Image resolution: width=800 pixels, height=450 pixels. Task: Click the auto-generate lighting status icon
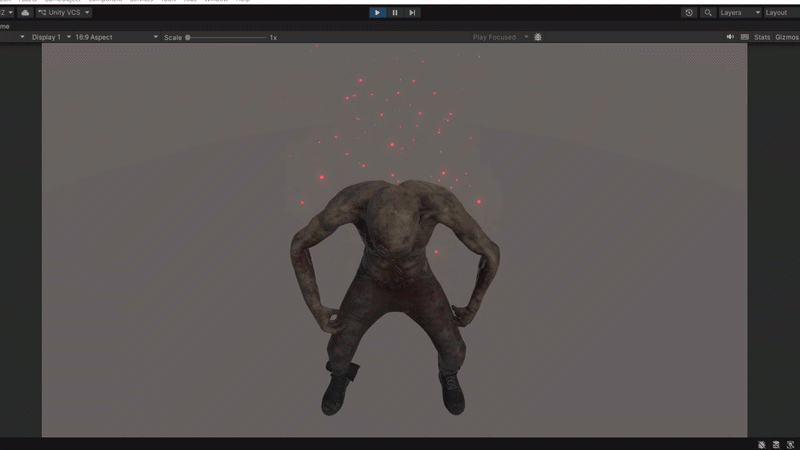(790, 445)
